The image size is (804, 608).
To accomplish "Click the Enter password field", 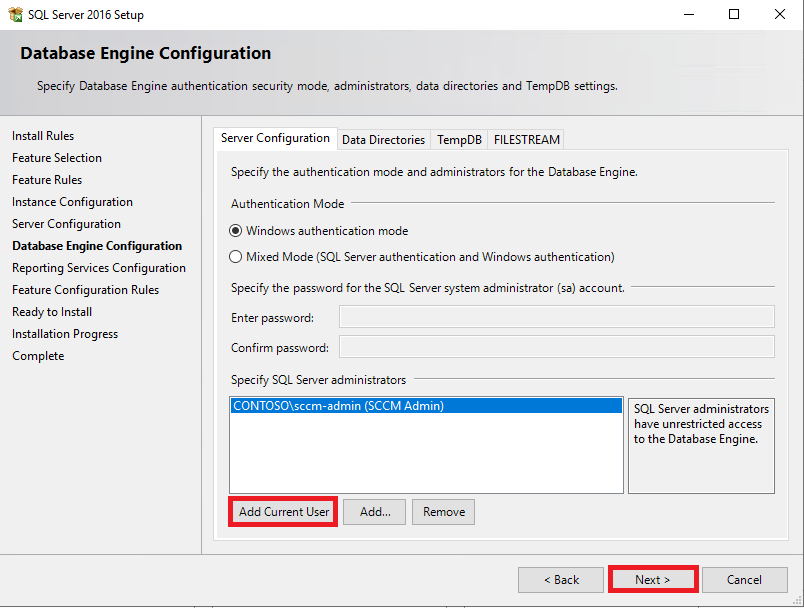I will (556, 317).
